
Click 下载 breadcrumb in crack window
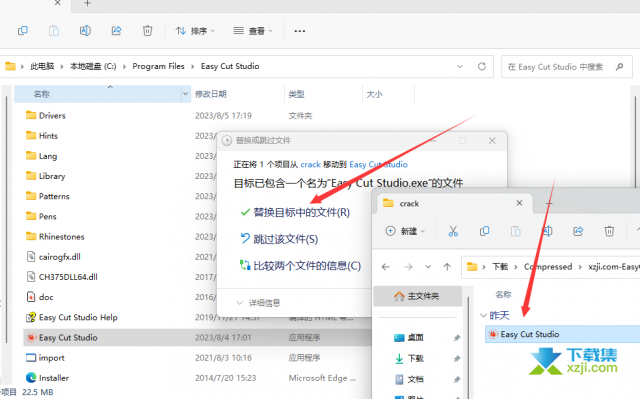(500, 267)
